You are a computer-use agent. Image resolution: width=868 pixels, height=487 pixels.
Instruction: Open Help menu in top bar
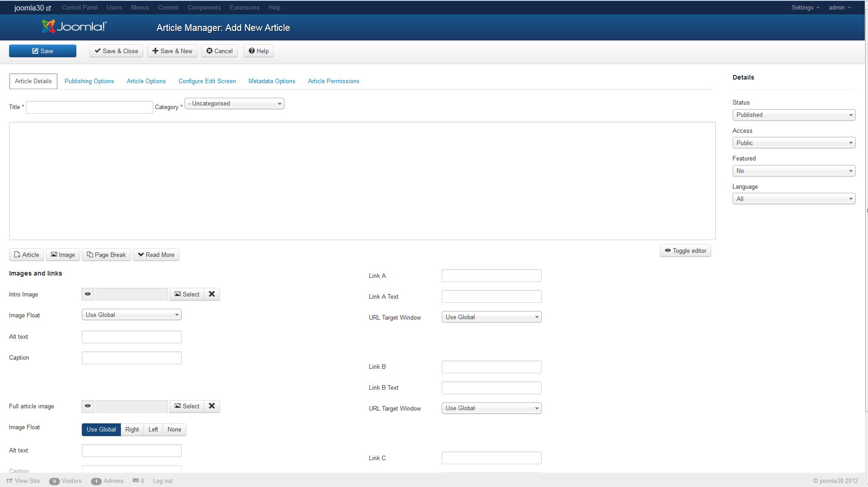274,7
